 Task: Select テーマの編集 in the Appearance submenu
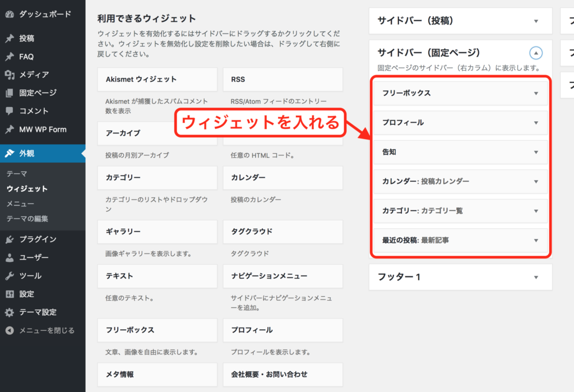coord(27,219)
